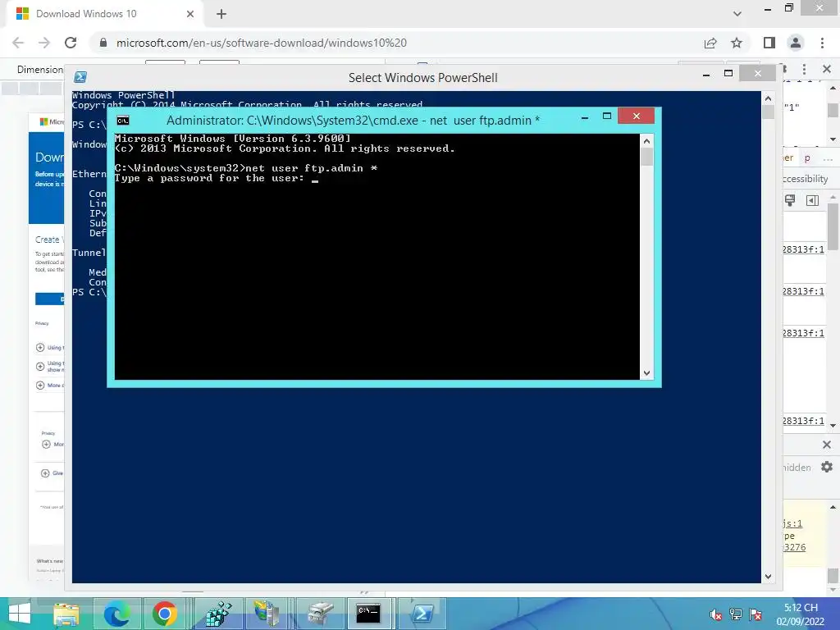Expand the Give plus item on page

point(46,473)
